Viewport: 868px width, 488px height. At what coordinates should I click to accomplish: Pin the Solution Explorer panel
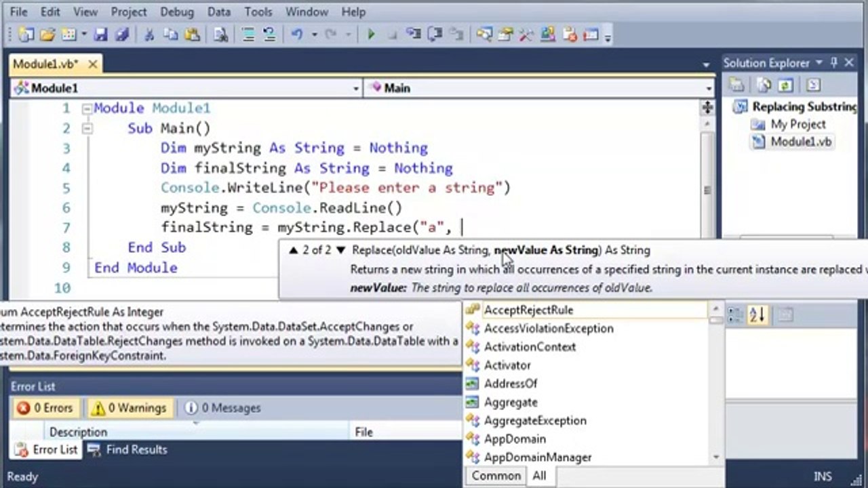click(x=834, y=62)
